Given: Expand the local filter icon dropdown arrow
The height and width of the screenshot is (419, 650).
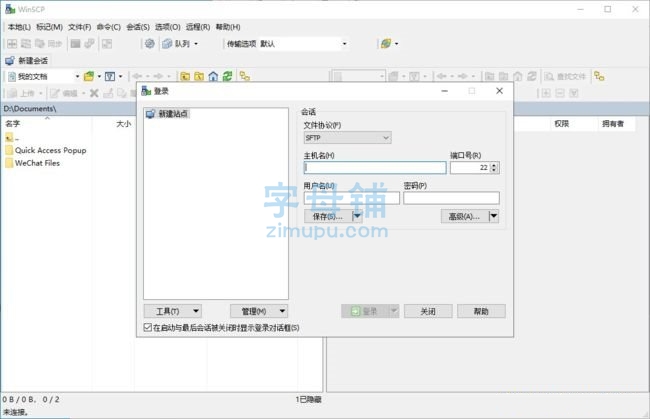Looking at the screenshot, I should pyautogui.click(x=121, y=76).
